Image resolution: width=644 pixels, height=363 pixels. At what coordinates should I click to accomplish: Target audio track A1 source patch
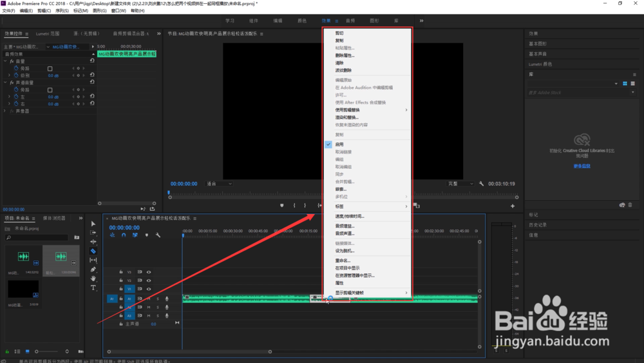(111, 299)
